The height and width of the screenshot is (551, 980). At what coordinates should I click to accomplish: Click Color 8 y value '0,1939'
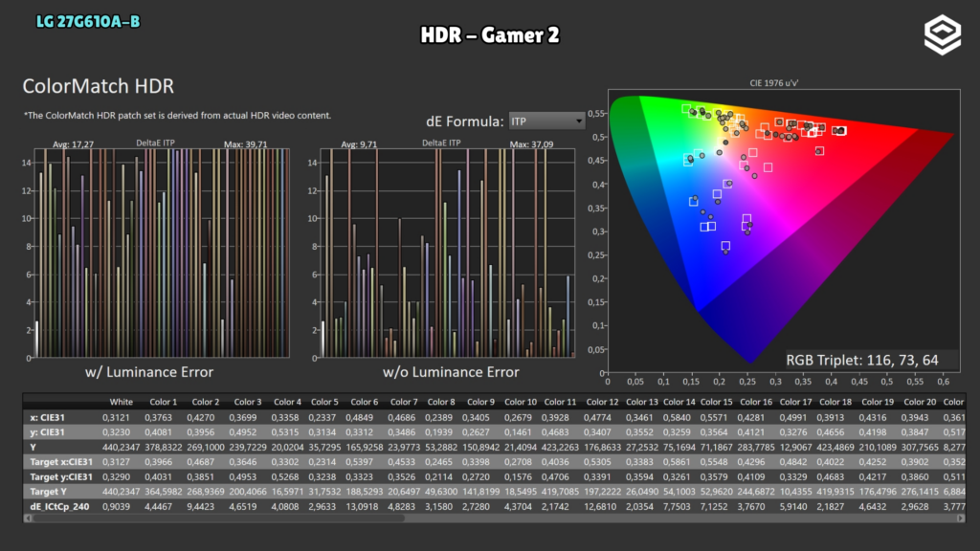(x=438, y=432)
